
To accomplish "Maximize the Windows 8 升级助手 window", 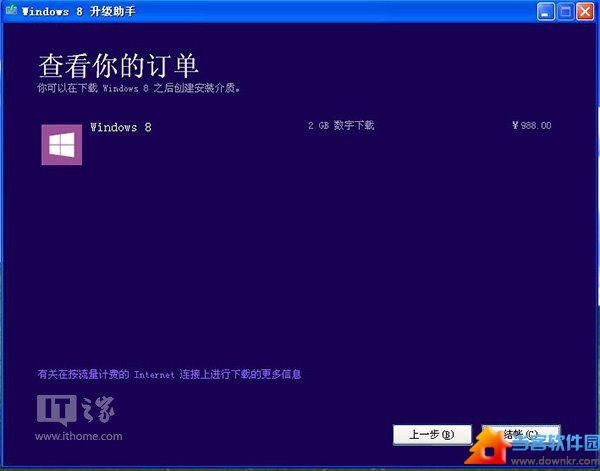I will (x=565, y=11).
